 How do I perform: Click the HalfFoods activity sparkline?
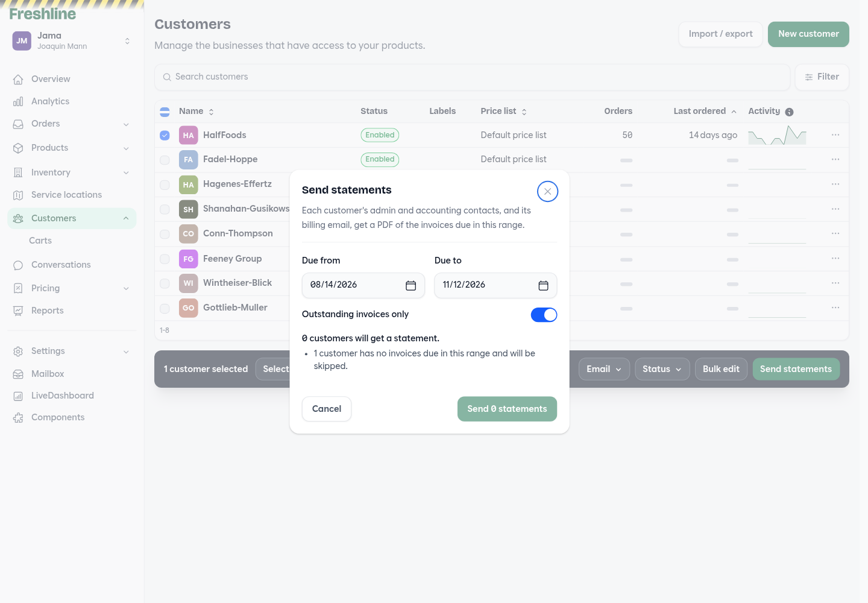[x=777, y=135]
